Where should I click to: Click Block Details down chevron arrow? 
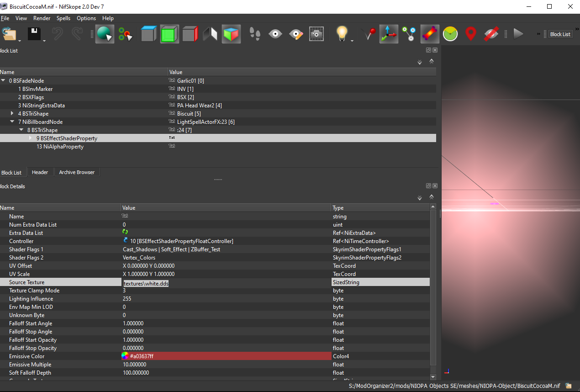tap(420, 198)
